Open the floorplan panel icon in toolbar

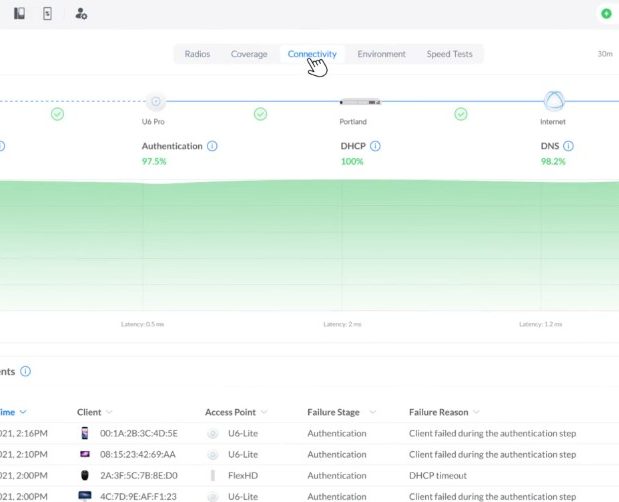click(18, 14)
